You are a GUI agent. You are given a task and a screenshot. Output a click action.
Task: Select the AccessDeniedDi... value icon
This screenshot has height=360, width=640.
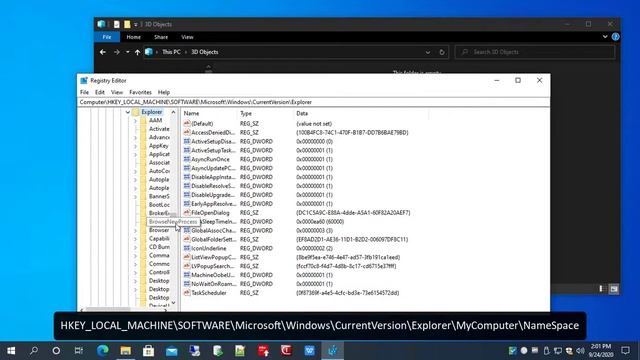pyautogui.click(x=187, y=133)
